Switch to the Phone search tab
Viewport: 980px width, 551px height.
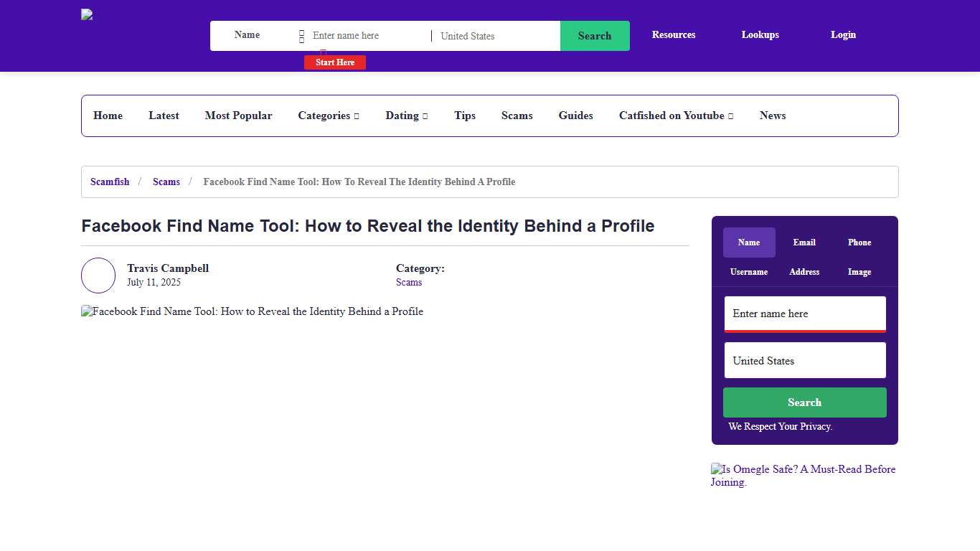pyautogui.click(x=859, y=242)
